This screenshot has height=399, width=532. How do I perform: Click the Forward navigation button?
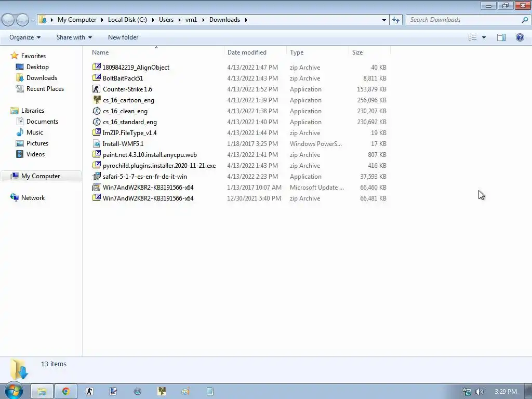[x=22, y=20]
